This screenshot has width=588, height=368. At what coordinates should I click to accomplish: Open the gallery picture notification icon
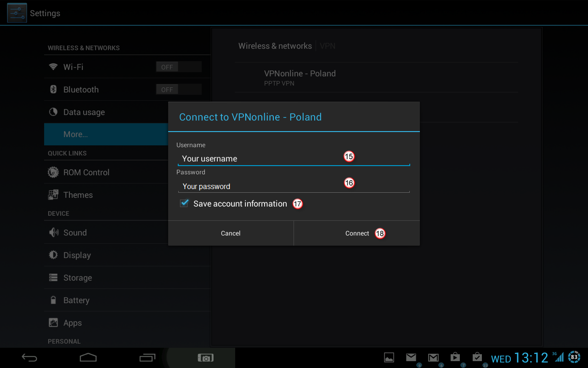pyautogui.click(x=389, y=357)
